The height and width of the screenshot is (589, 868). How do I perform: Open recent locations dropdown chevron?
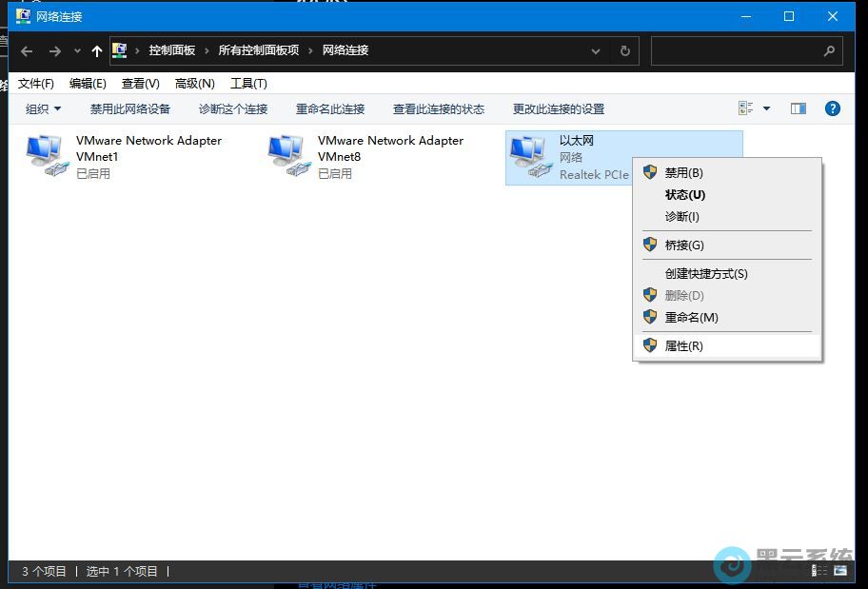click(x=77, y=51)
